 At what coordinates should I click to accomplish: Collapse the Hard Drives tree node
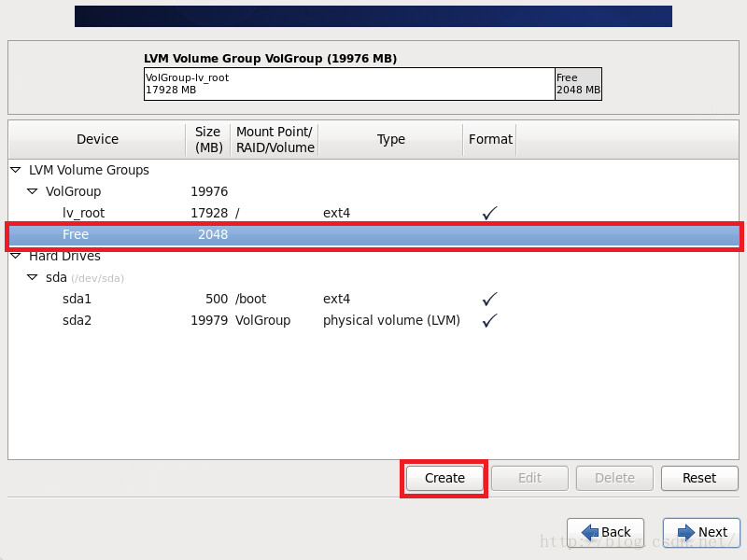click(16, 256)
